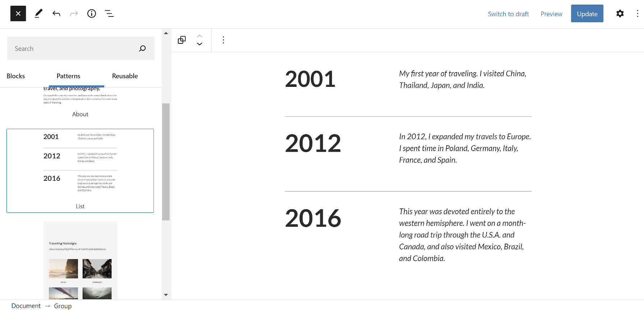Click the Switch to draft link
Viewport: 644px width, 310px height.
(508, 14)
